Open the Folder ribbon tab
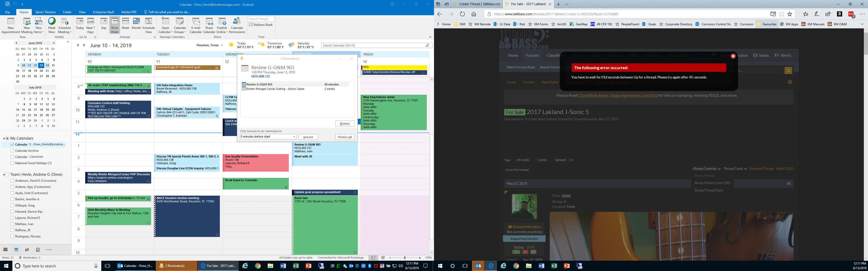Viewport: 868px width, 271px height. click(x=67, y=12)
